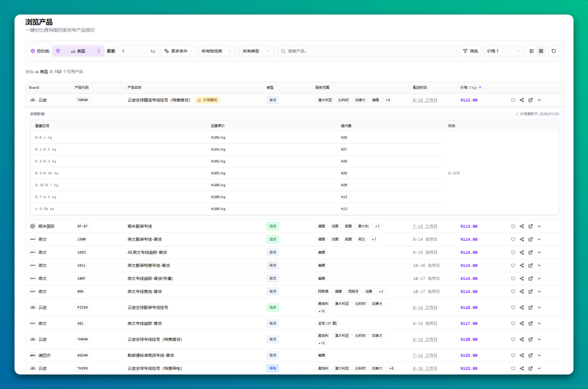Share the FZZXR product row
The width and height of the screenshot is (588, 389).
[x=522, y=308]
